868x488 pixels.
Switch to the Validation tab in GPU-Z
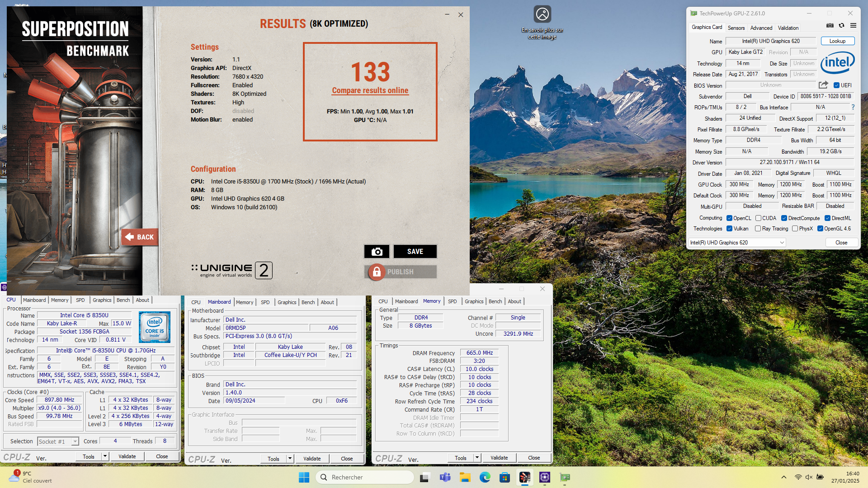click(x=788, y=28)
